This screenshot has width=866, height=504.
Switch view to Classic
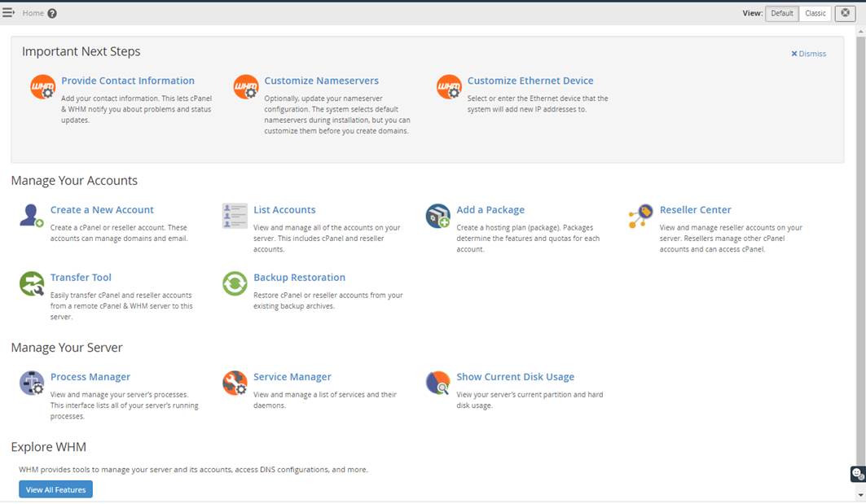[815, 13]
